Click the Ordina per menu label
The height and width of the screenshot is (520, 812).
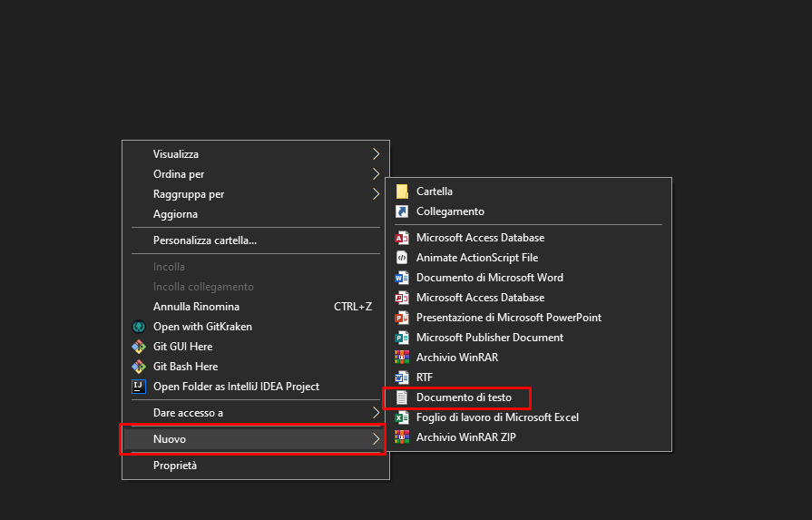tap(179, 174)
